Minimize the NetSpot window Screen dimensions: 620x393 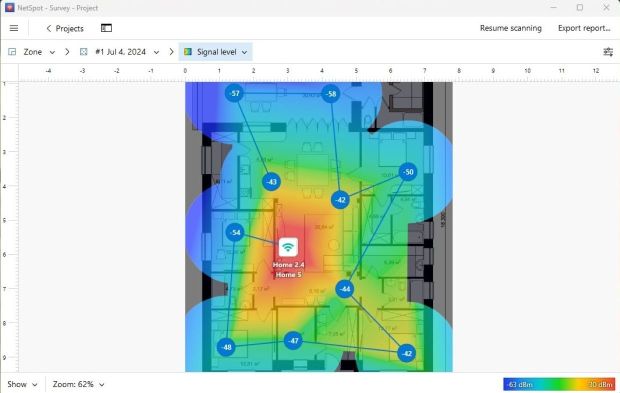tap(554, 8)
